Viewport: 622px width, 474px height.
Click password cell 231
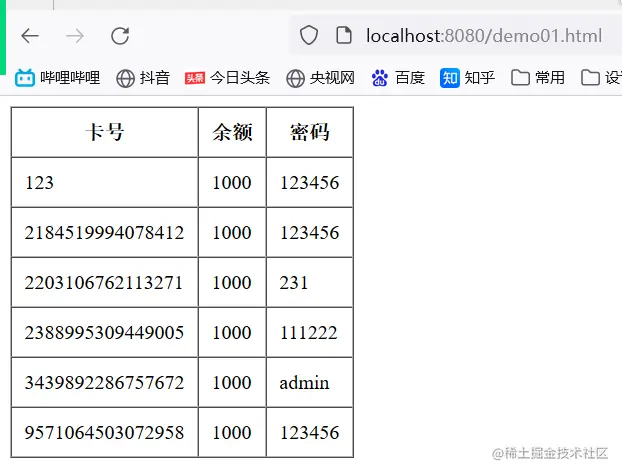click(309, 282)
